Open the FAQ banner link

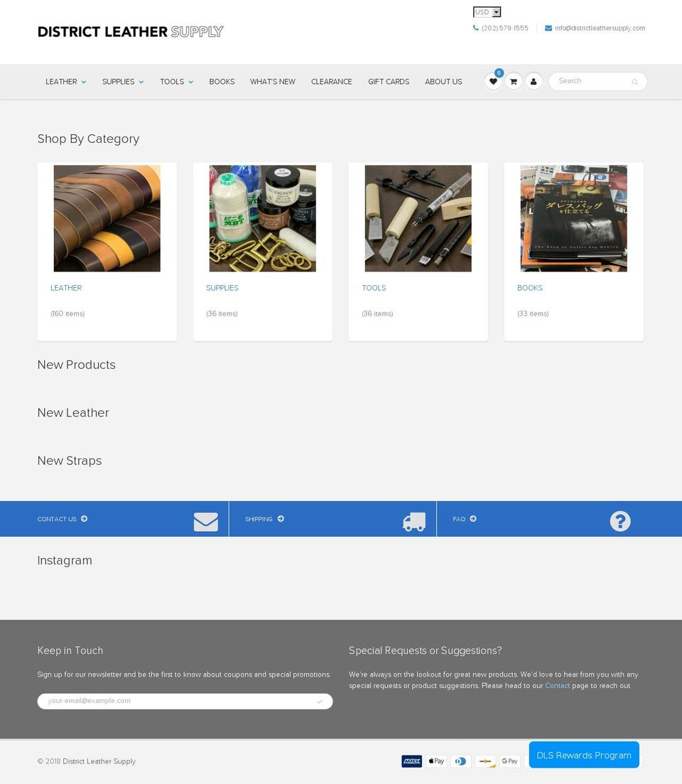click(459, 519)
